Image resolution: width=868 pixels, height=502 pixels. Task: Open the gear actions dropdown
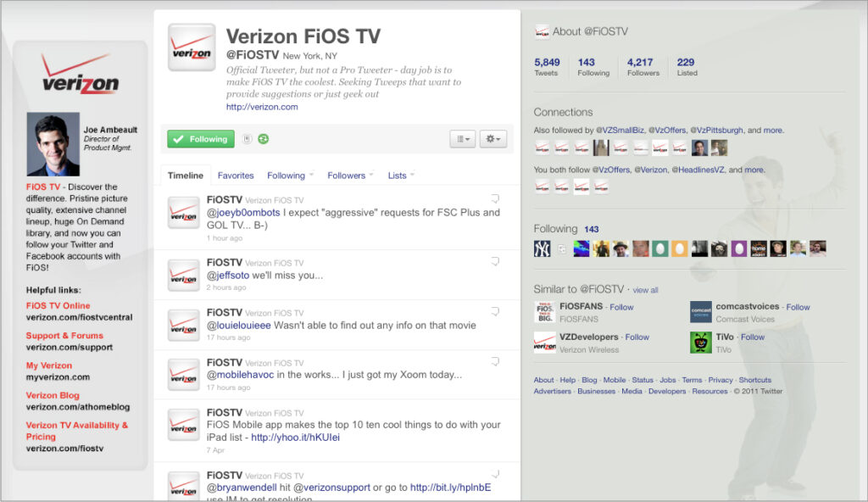click(x=493, y=139)
